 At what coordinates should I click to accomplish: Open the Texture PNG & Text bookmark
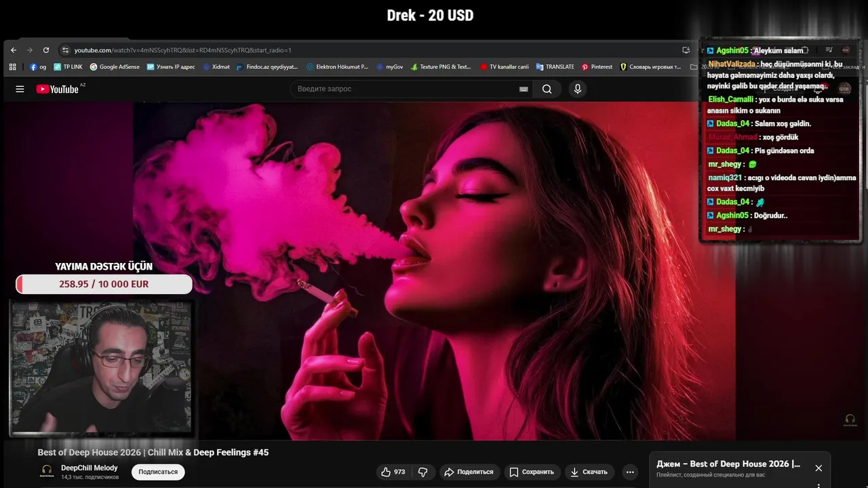pyautogui.click(x=441, y=67)
